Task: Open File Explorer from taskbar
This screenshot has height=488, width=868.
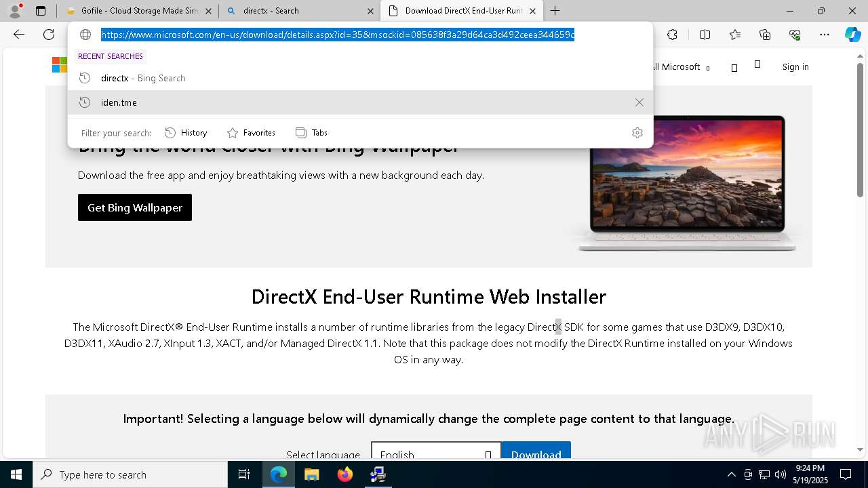Action: click(x=311, y=474)
